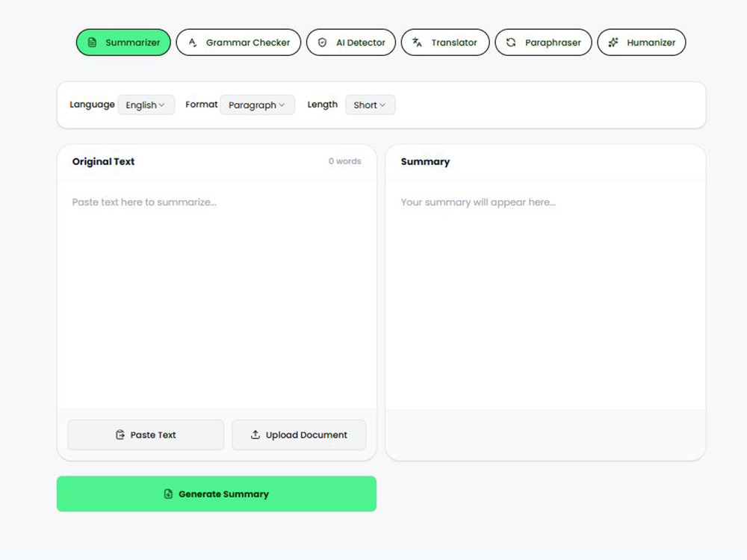Open the AI Detector tab
This screenshot has width=747, height=560.
pyautogui.click(x=351, y=43)
